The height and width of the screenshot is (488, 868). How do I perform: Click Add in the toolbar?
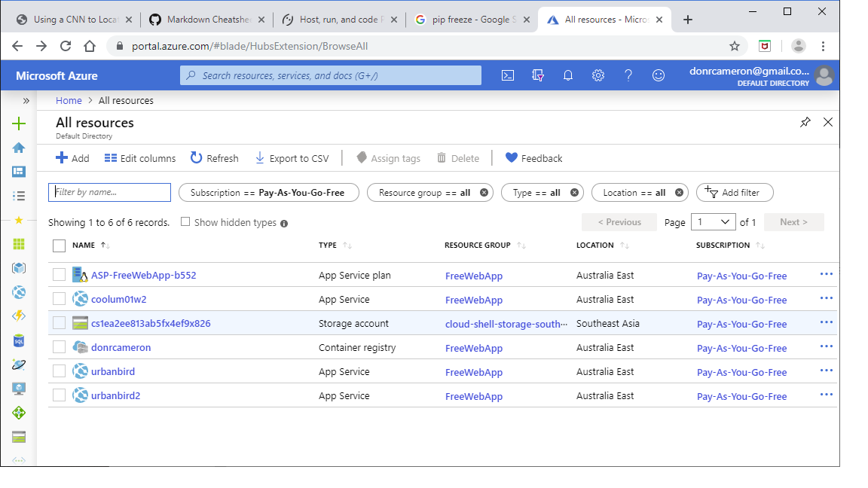click(72, 158)
